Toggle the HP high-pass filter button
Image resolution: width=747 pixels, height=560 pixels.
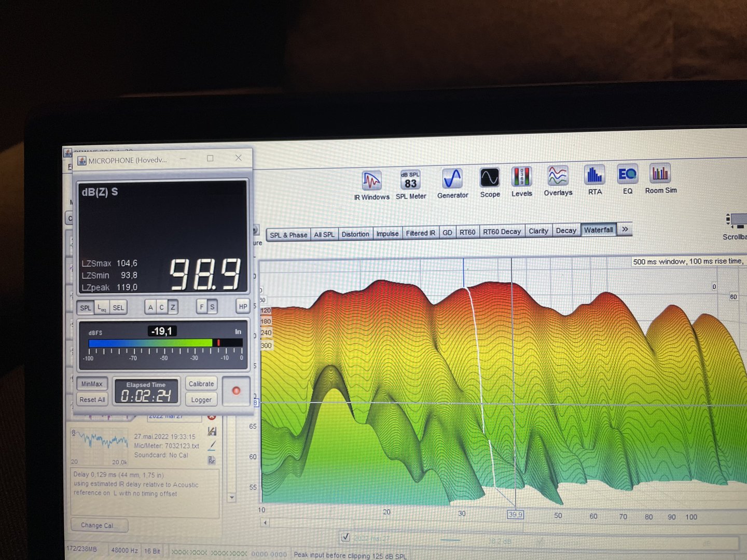243,306
